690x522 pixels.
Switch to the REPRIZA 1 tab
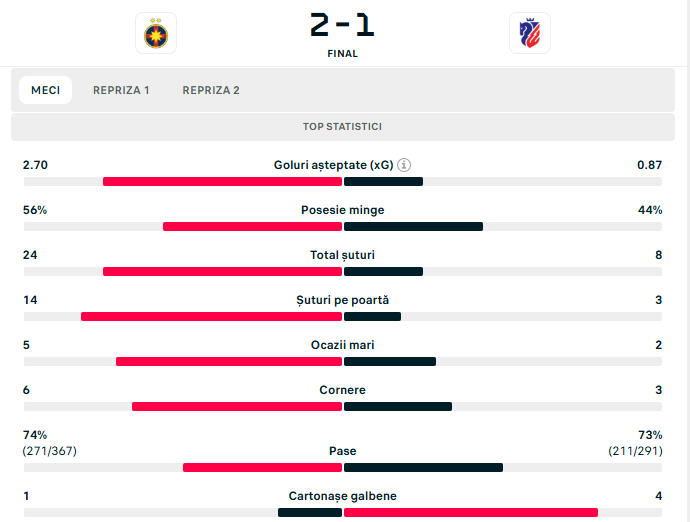coord(121,90)
